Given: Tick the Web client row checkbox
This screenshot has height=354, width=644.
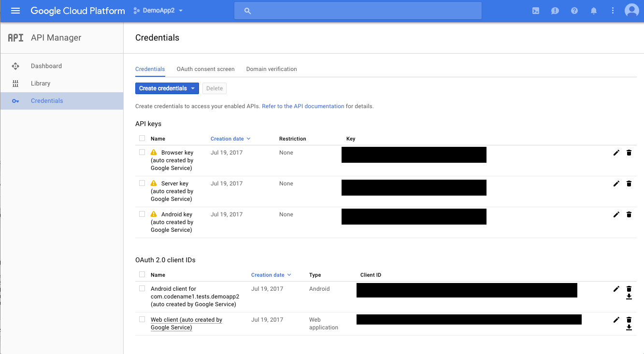Looking at the screenshot, I should coord(142,319).
